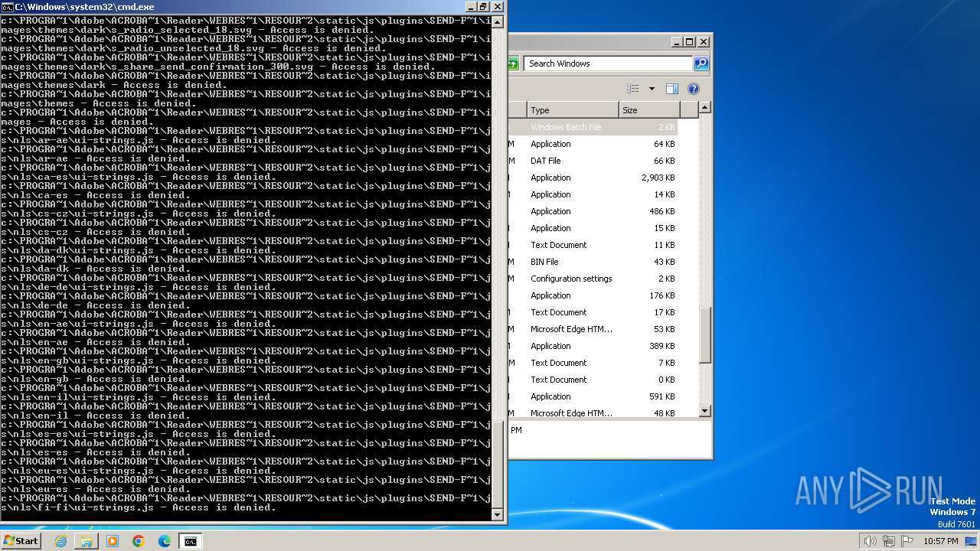This screenshot has width=980, height=551.
Task: Toggle the preview pane icon
Action: point(671,89)
